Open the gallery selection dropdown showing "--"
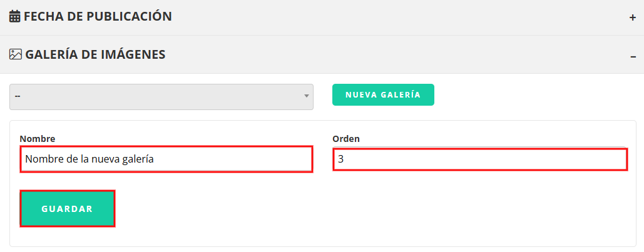This screenshot has width=644, height=252. pyautogui.click(x=161, y=97)
